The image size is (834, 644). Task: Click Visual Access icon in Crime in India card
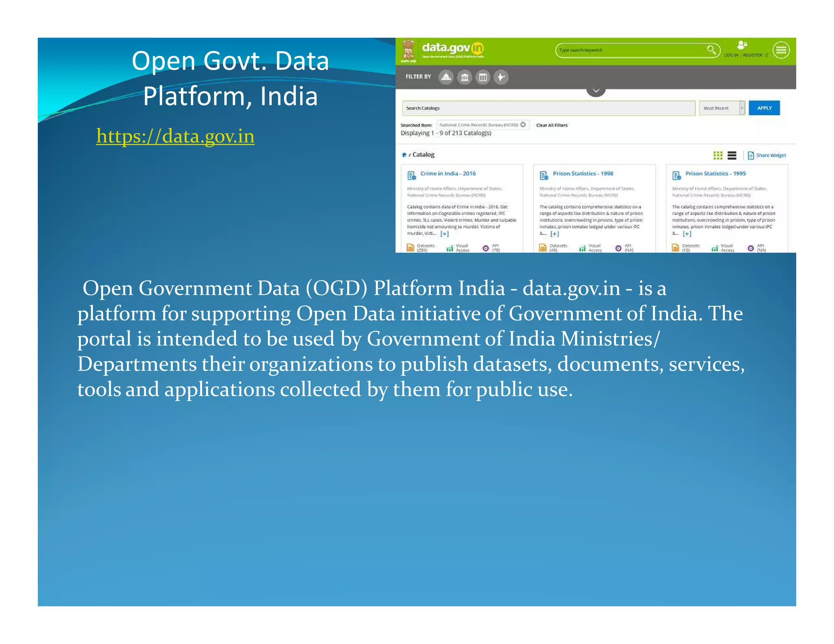(450, 248)
